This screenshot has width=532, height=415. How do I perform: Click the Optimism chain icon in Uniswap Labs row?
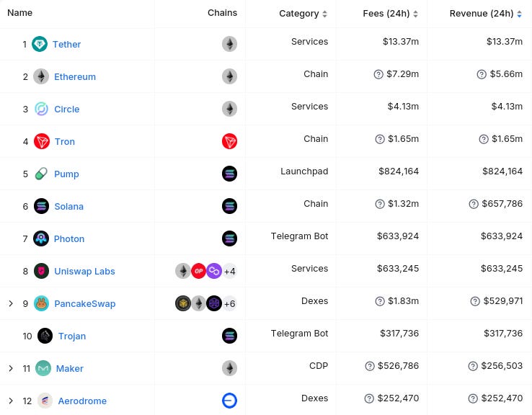pos(198,271)
